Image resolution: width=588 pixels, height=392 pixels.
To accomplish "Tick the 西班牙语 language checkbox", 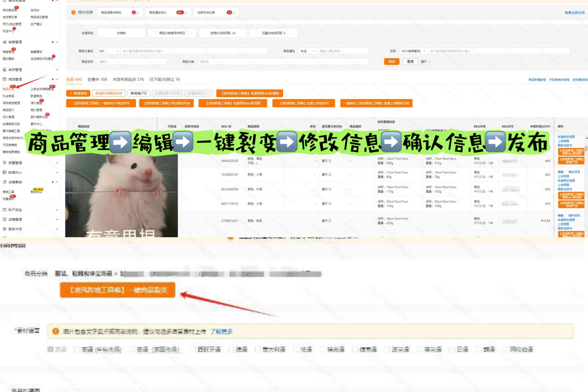I will coord(193,350).
